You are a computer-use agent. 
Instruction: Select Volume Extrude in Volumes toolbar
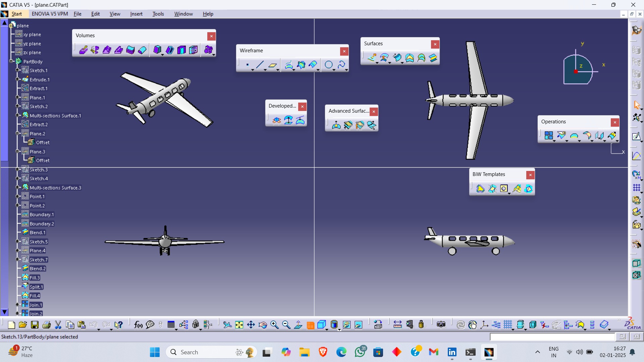click(x=83, y=50)
